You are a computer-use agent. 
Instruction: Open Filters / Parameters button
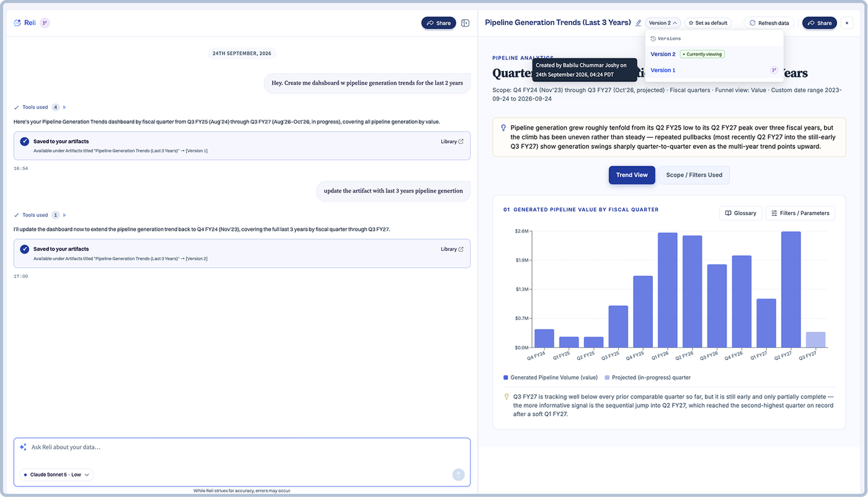[x=800, y=213]
